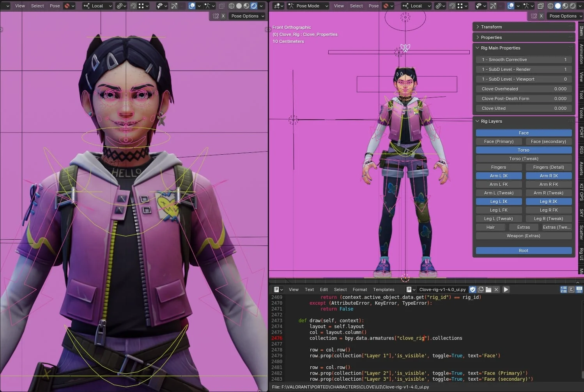Toggle the Face rig layer
584x392 pixels.
tap(524, 133)
